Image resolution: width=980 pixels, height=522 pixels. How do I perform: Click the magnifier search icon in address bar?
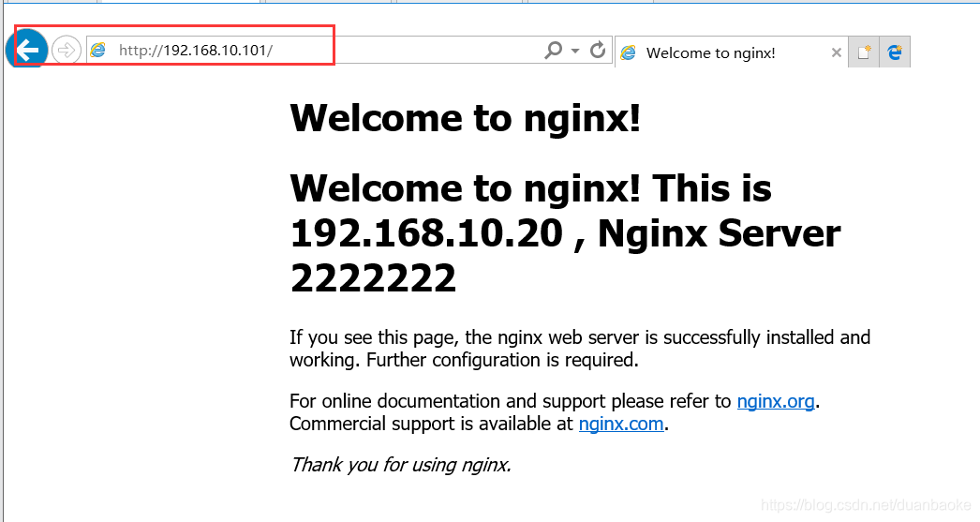[x=553, y=50]
